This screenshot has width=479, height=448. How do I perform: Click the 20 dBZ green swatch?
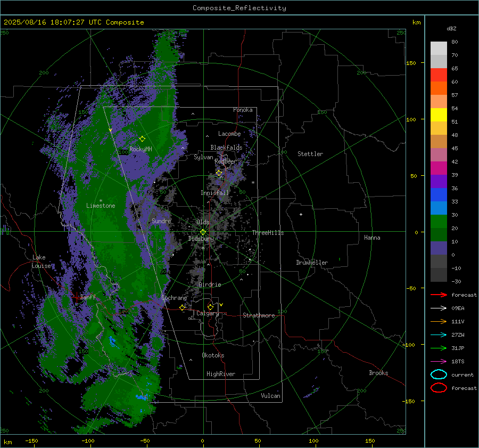point(439,221)
